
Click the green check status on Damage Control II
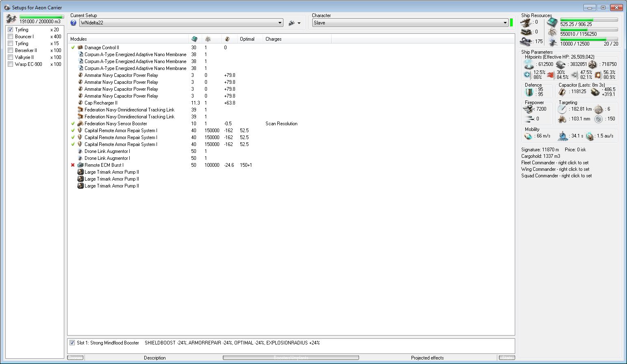click(73, 48)
